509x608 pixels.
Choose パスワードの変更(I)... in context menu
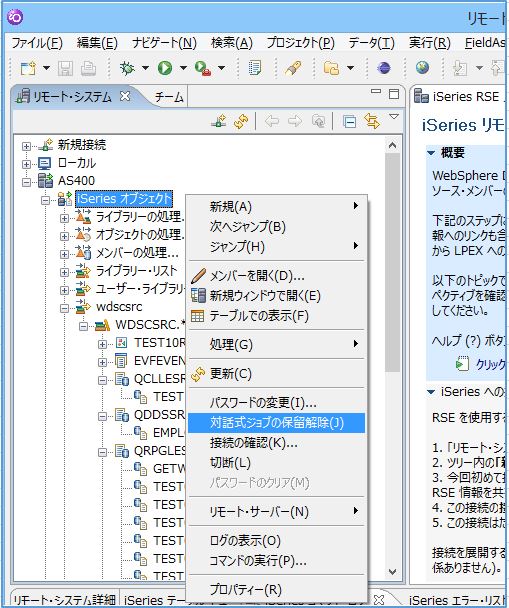(x=276, y=402)
